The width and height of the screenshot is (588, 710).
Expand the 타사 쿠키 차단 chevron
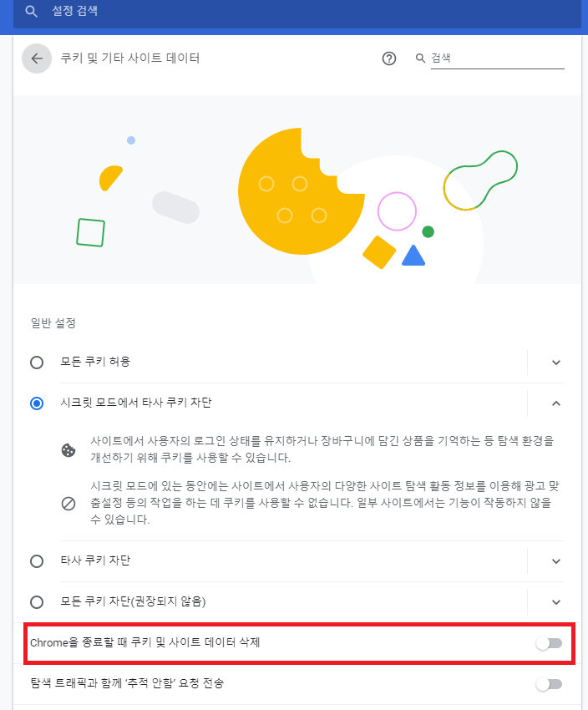(557, 561)
